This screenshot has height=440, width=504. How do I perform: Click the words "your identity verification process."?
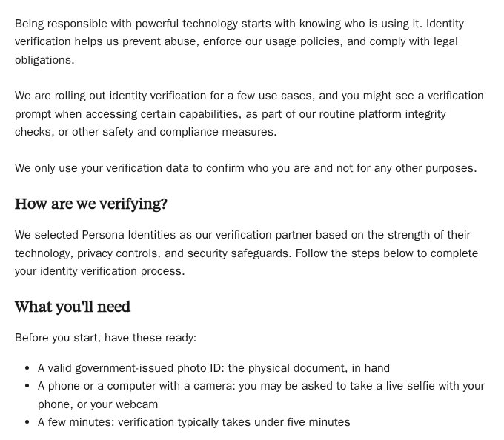99,271
